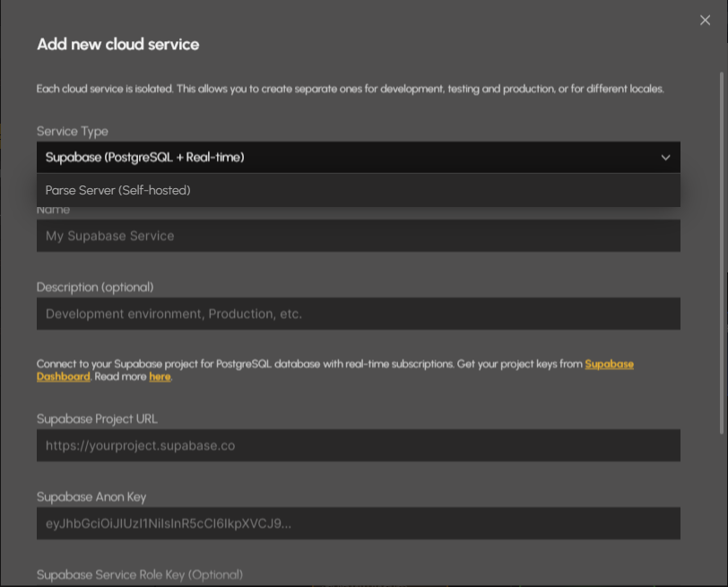
Task: Click the Description (optional) input field
Action: [359, 314]
